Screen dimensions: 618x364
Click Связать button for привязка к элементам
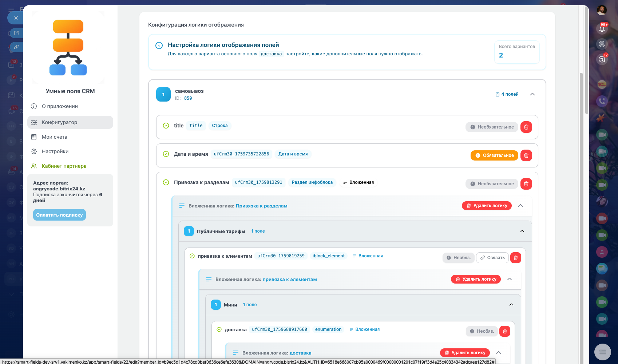click(492, 258)
